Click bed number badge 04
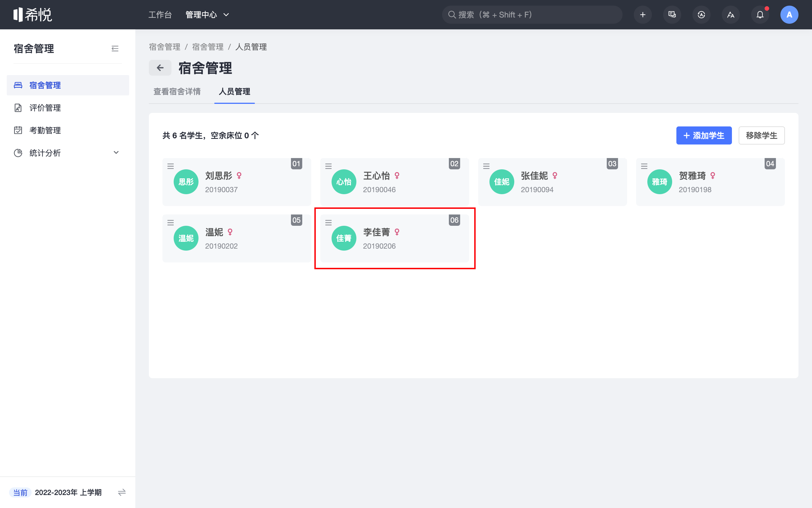812x508 pixels. click(770, 164)
